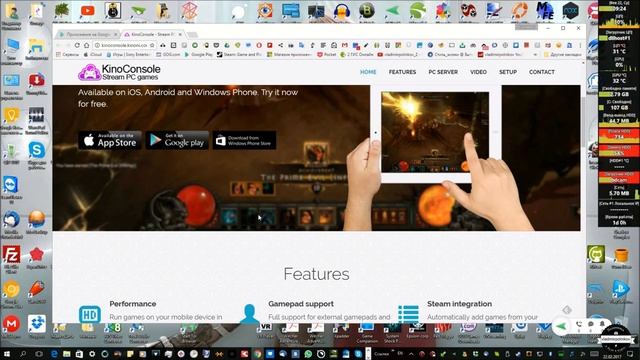Open the Thunderbird desktop icon
Screen dimensions: 640x360
(11, 220)
